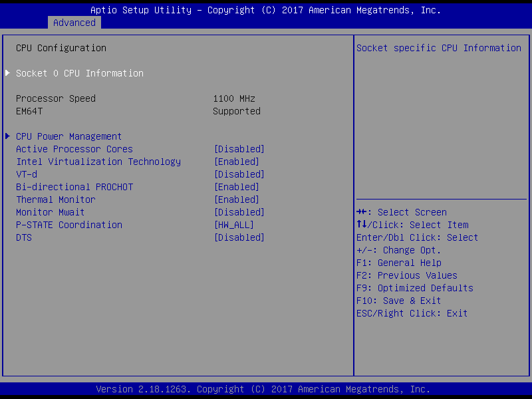This screenshot has width=532, height=399.
Task: Select the DTS setting label
Action: [x=24, y=237]
